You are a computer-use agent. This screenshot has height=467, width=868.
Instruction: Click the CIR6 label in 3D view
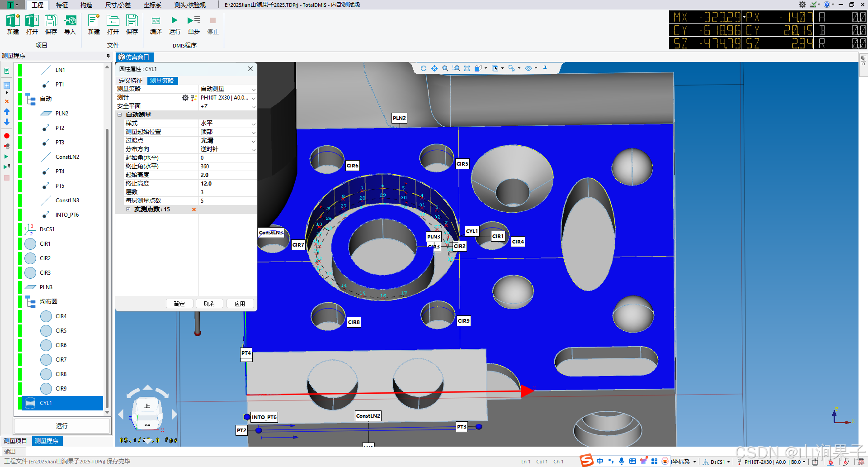point(353,166)
